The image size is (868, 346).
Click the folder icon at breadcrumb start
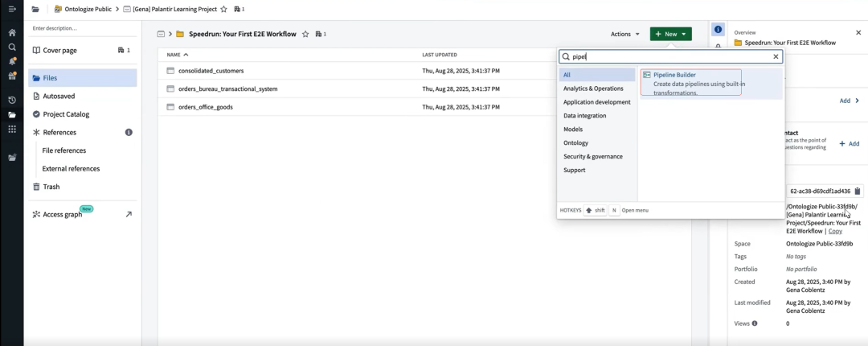(35, 9)
